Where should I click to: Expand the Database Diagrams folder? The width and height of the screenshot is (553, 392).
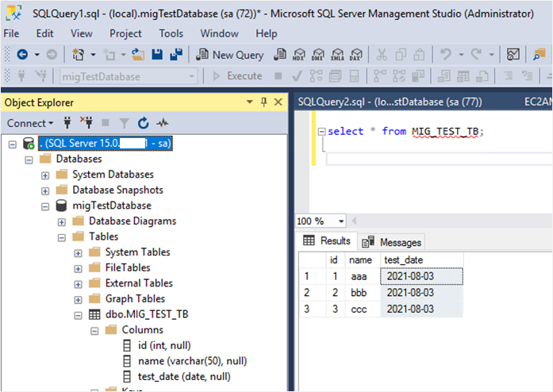pyautogui.click(x=62, y=222)
